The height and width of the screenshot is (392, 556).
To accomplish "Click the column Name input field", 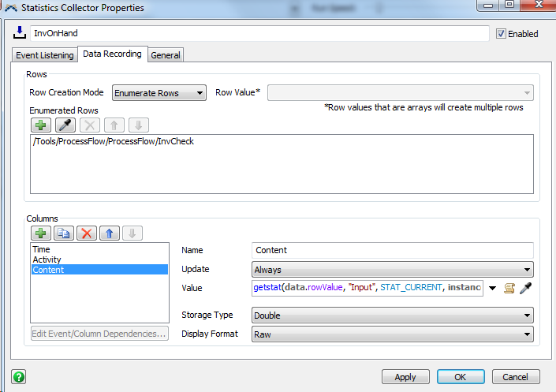I will (392, 250).
